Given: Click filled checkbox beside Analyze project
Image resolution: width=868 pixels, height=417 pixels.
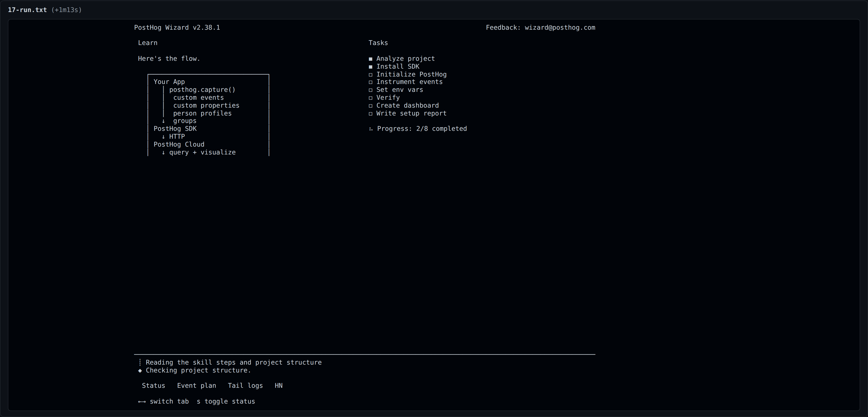Looking at the screenshot, I should pos(371,59).
